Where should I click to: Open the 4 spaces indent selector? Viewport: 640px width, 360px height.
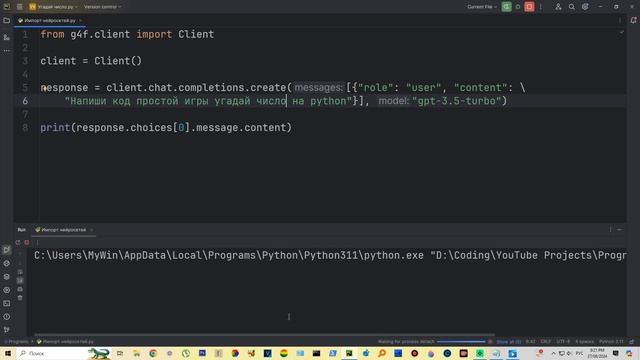coord(584,342)
